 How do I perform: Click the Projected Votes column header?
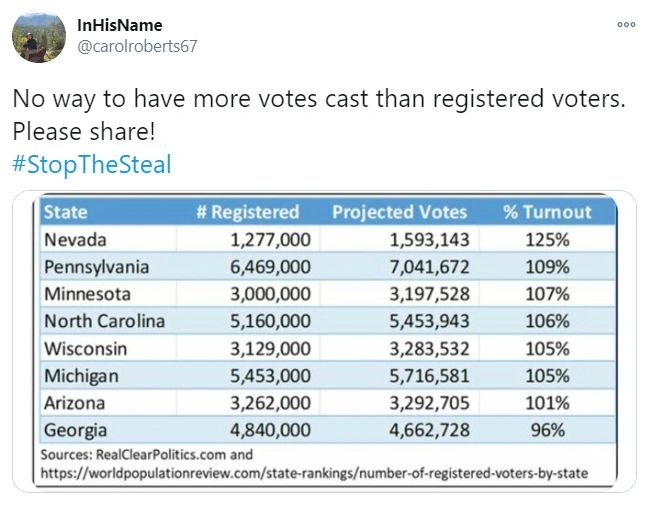point(399,212)
